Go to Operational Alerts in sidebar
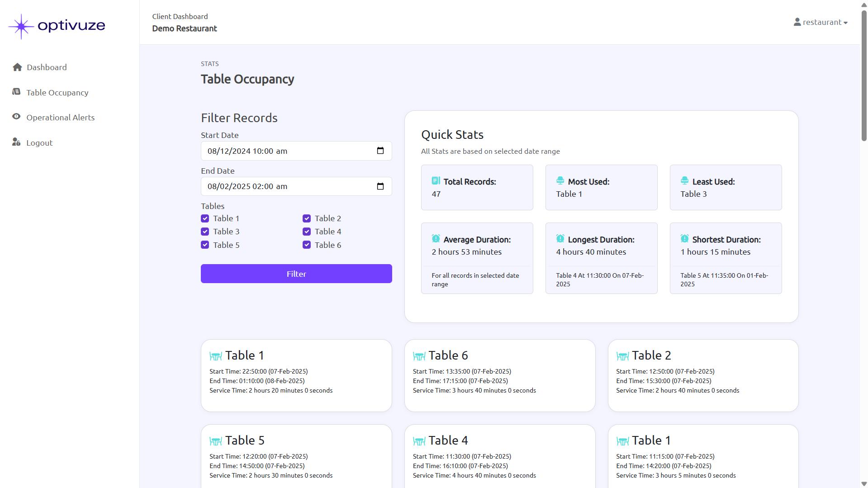The image size is (868, 488). click(60, 118)
